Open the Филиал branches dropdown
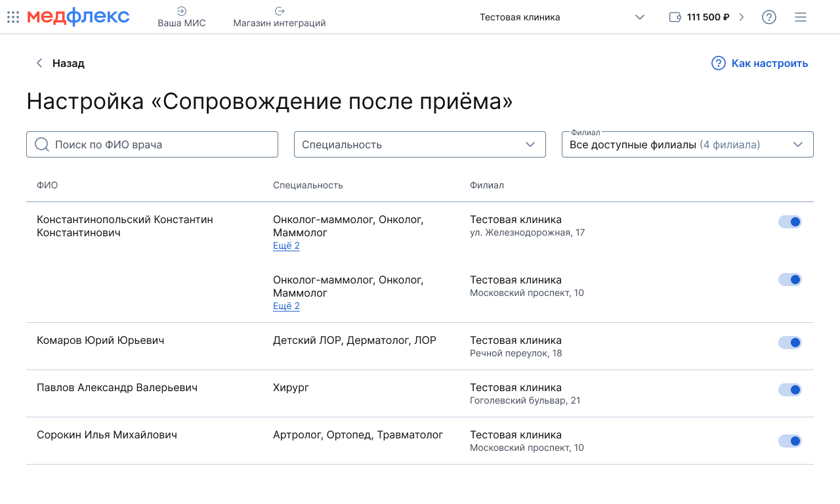 coord(687,144)
